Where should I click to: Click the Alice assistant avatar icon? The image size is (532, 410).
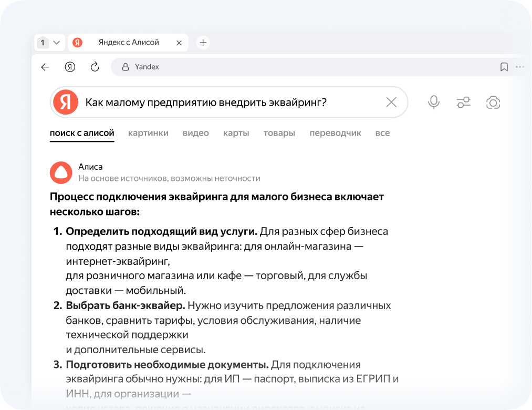coord(61,172)
